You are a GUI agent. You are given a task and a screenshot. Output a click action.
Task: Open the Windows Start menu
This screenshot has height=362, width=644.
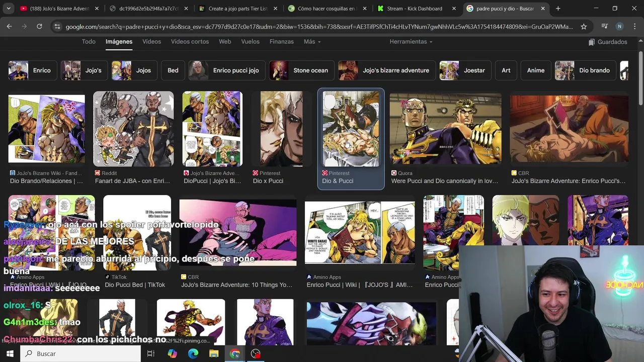tap(10, 353)
